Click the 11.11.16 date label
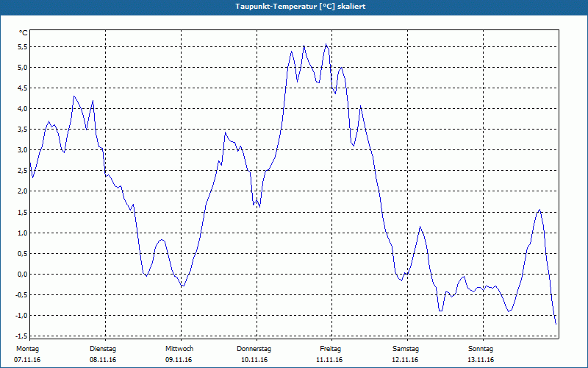 (329, 360)
